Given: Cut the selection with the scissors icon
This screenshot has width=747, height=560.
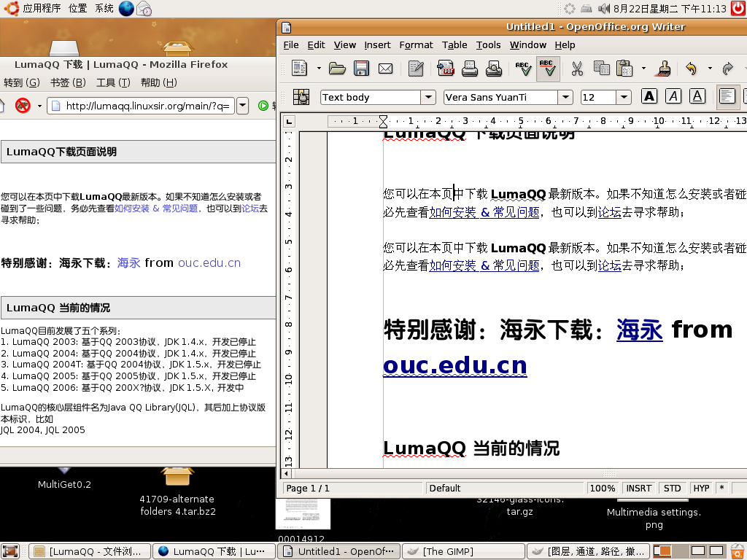Looking at the screenshot, I should (577, 69).
